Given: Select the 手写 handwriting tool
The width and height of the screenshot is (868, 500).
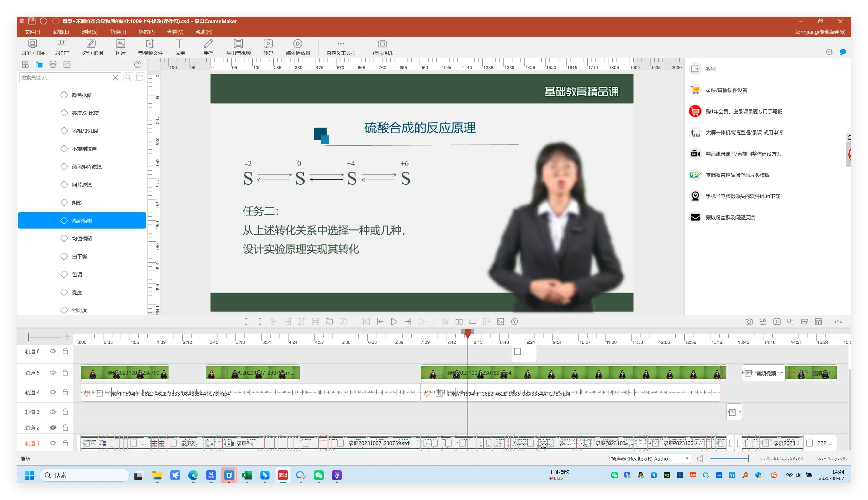Looking at the screenshot, I should [x=208, y=47].
